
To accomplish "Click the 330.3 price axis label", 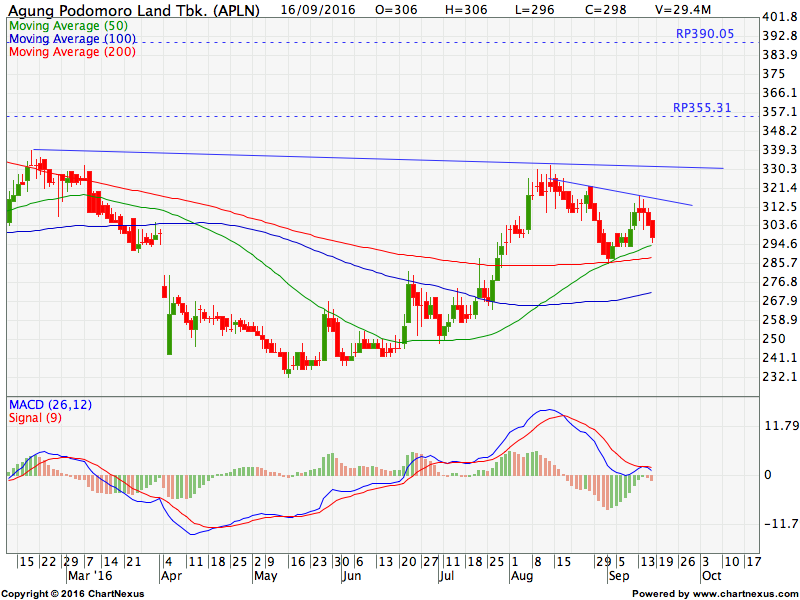I will (779, 168).
